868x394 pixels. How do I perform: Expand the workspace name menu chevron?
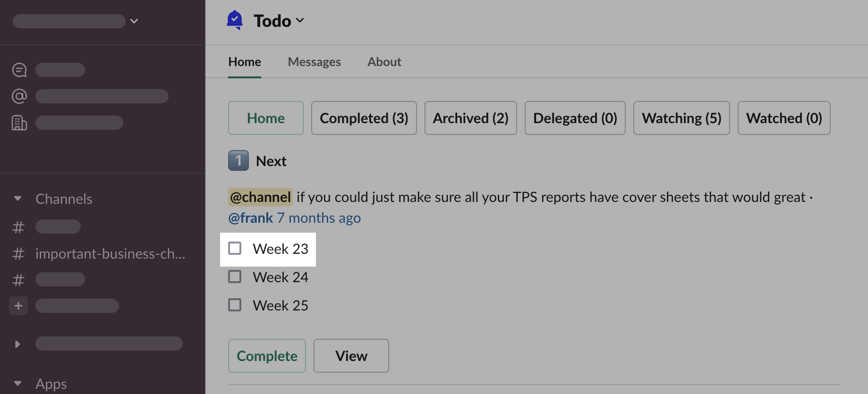point(134,21)
